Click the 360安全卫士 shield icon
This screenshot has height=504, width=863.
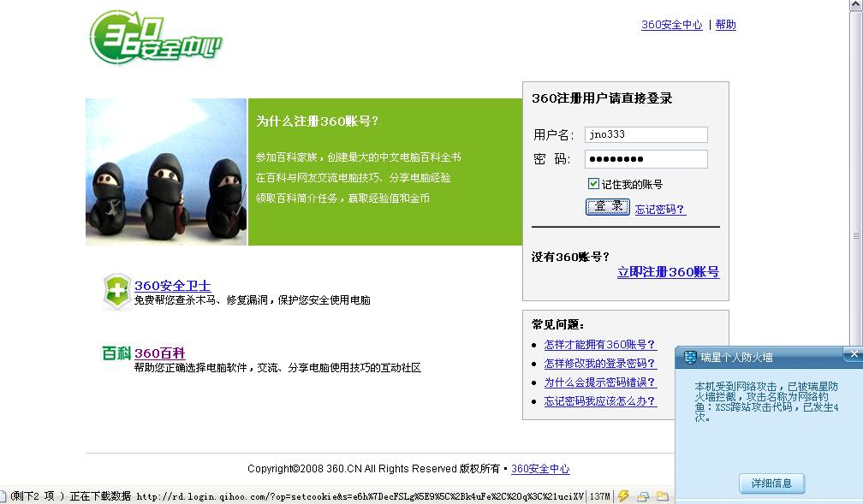(117, 291)
